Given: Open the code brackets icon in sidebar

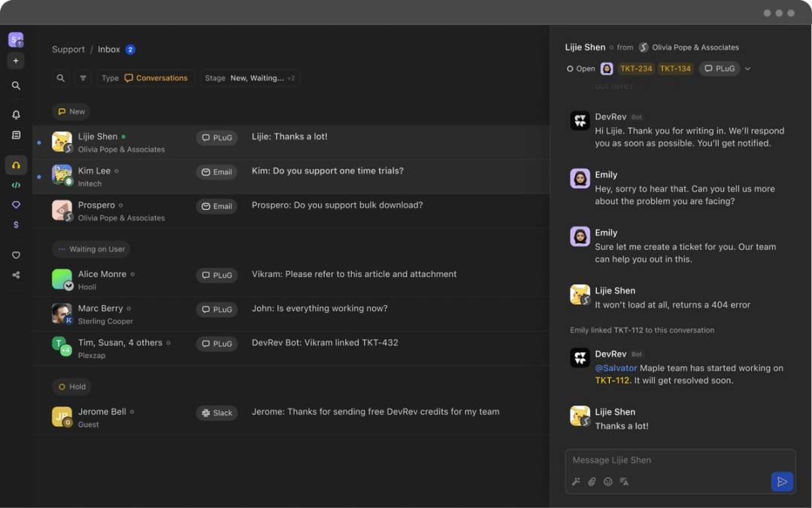Looking at the screenshot, I should point(16,185).
